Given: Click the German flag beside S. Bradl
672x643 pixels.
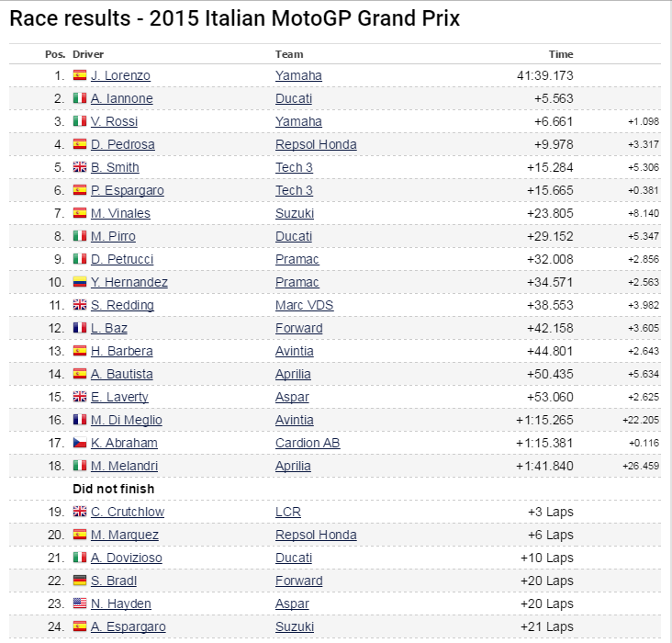Looking at the screenshot, I should [80, 581].
